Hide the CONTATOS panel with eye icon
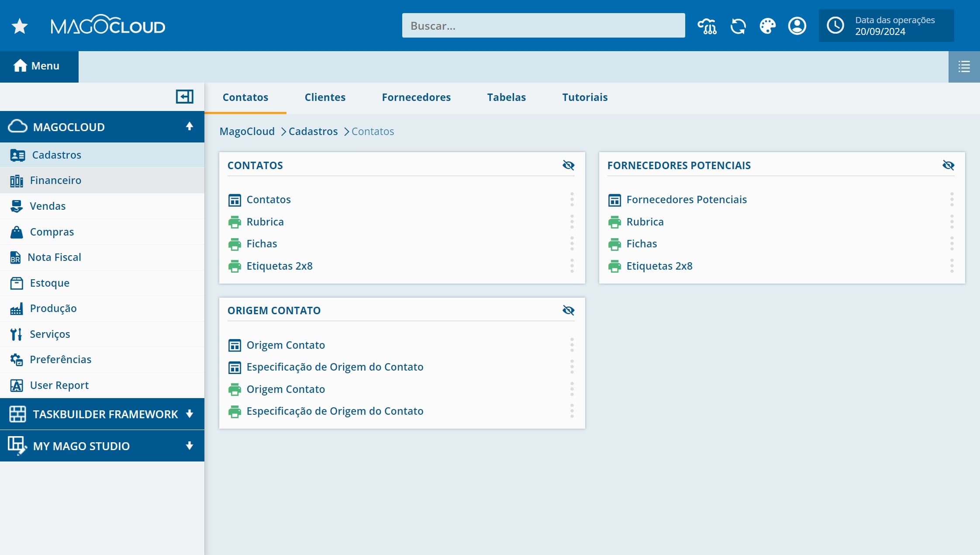 click(x=568, y=165)
